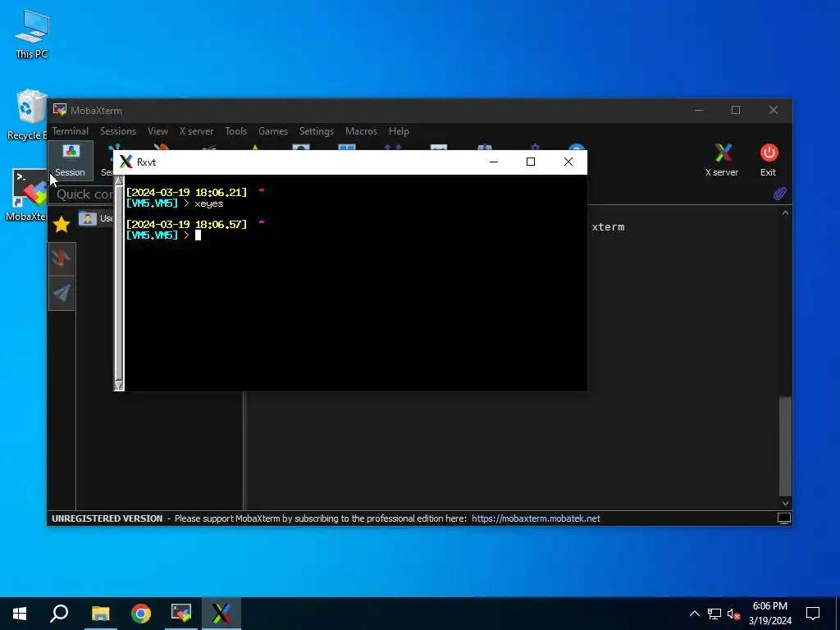Image resolution: width=840 pixels, height=630 pixels.
Task: Minimize the MobaXterm window
Action: [x=699, y=110]
